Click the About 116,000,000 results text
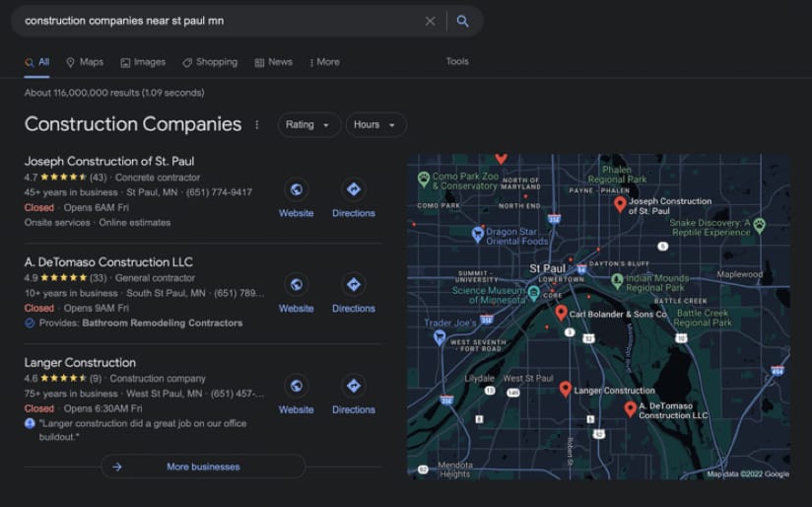 114,93
